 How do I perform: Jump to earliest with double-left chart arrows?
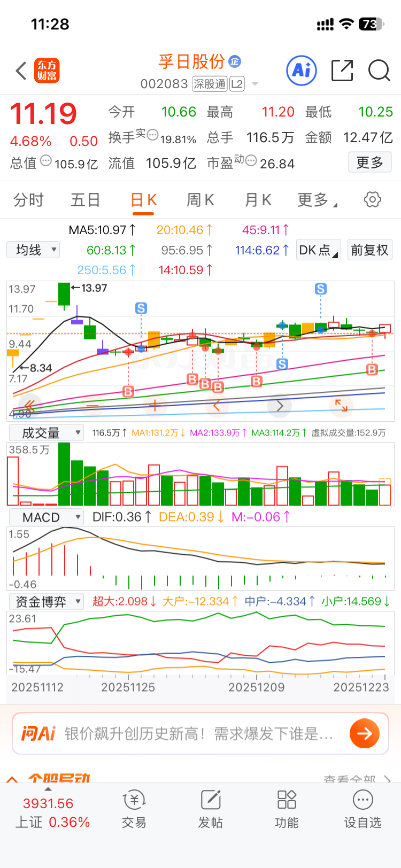pyautogui.click(x=30, y=406)
